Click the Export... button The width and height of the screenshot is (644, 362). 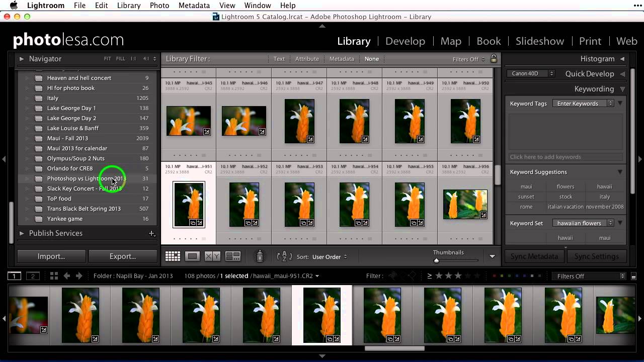[x=123, y=256]
